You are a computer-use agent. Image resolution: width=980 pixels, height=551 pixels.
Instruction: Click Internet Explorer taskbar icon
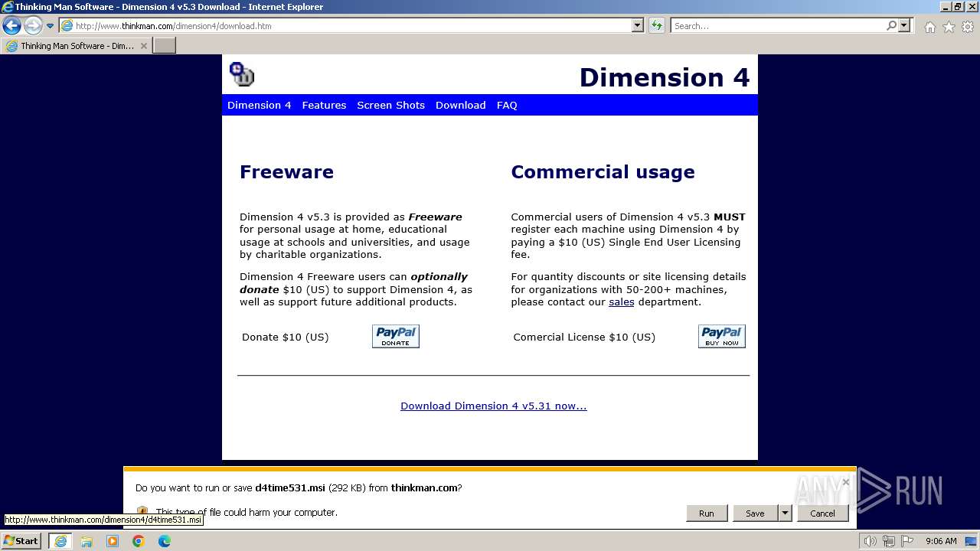tap(60, 541)
